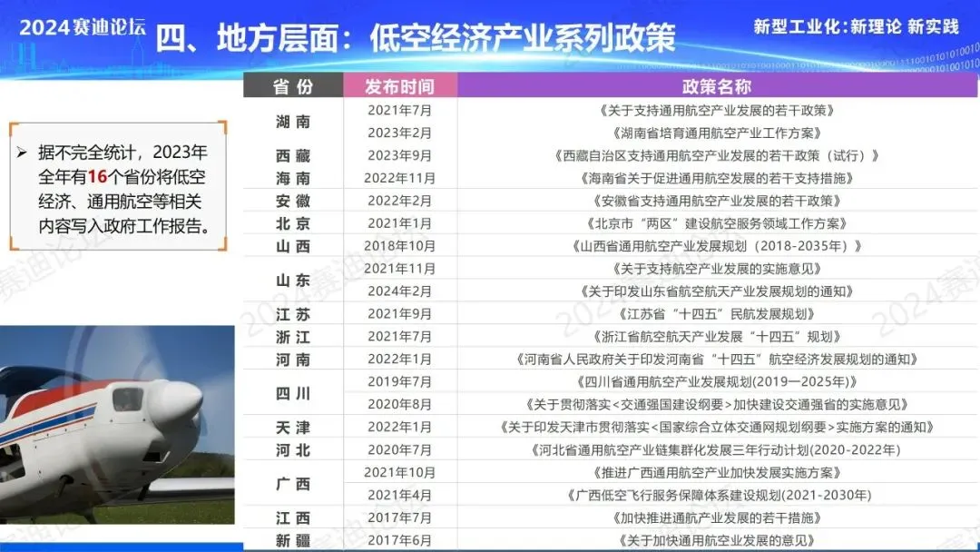Select the 江西 province cell

[x=293, y=517]
